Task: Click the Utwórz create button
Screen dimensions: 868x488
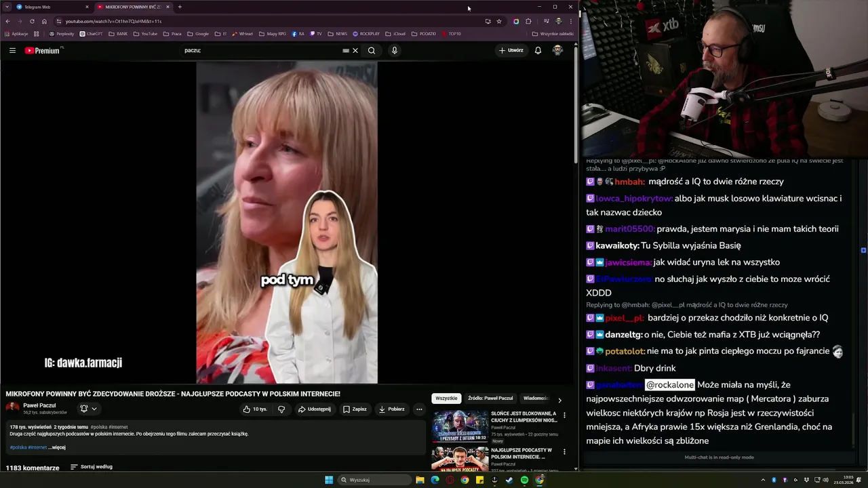Action: [x=511, y=50]
